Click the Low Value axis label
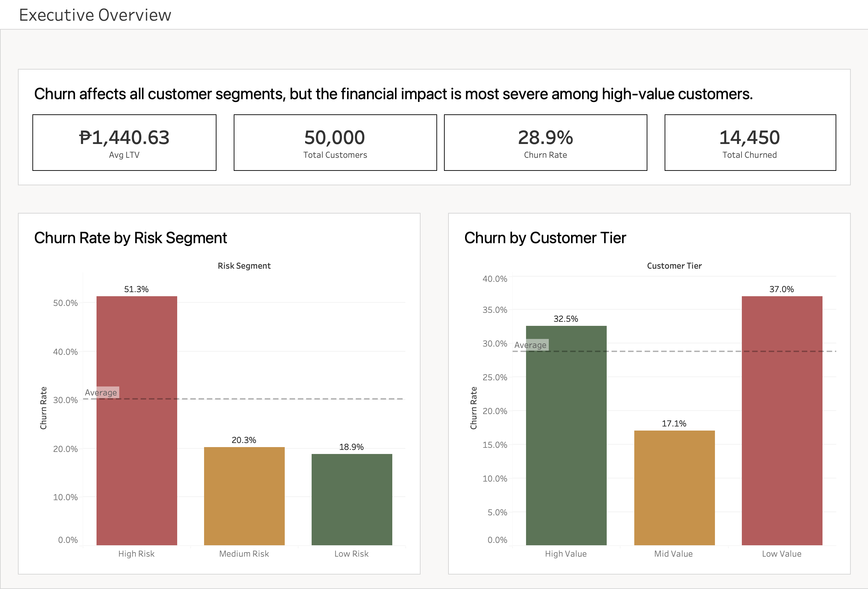 pyautogui.click(x=782, y=554)
